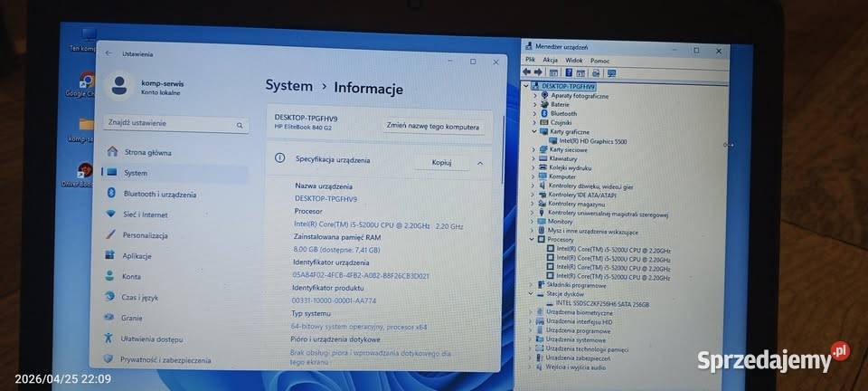The height and width of the screenshot is (391, 868).
Task: Select Kontrolery IDE ATA/ATAPI in device tree
Action: pyautogui.click(x=581, y=195)
